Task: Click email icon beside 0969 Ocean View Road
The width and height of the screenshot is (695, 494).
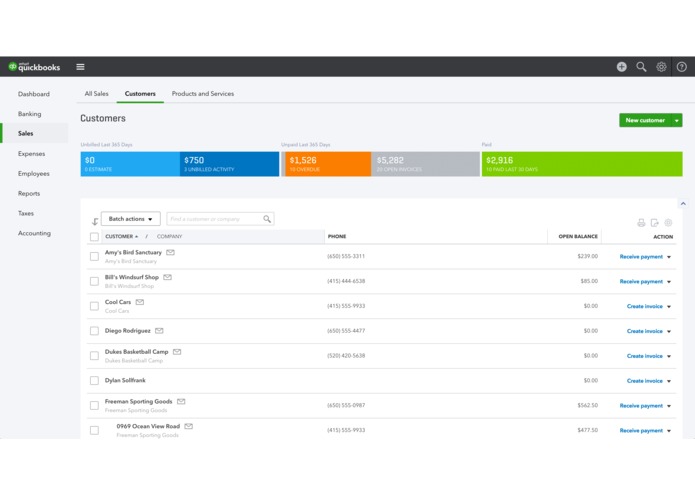Action: click(188, 426)
